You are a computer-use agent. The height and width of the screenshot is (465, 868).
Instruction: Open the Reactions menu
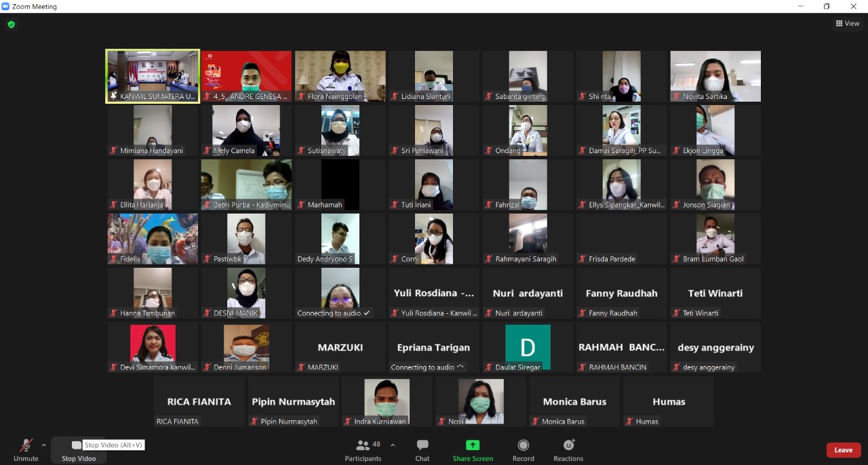pyautogui.click(x=568, y=449)
